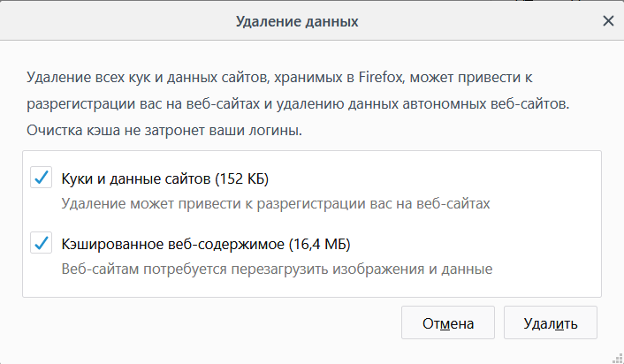Uncheck the Кэшированное веб-содержимое checkbox
This screenshot has width=624, height=364.
tap(41, 243)
